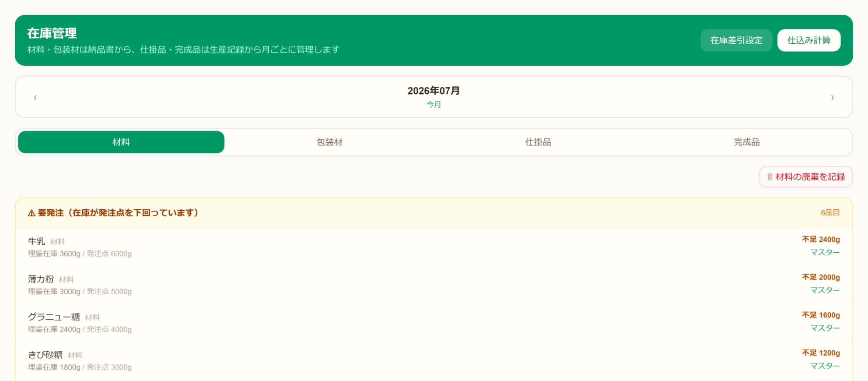Click 理論在庫 3600g / 発注点 6000g text
The height and width of the screenshot is (381, 868).
80,254
